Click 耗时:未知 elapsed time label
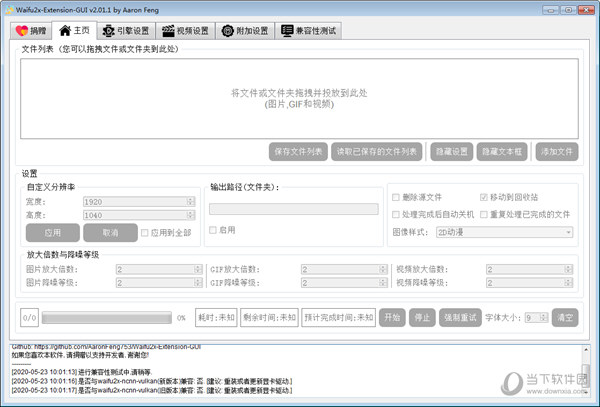 point(216,317)
